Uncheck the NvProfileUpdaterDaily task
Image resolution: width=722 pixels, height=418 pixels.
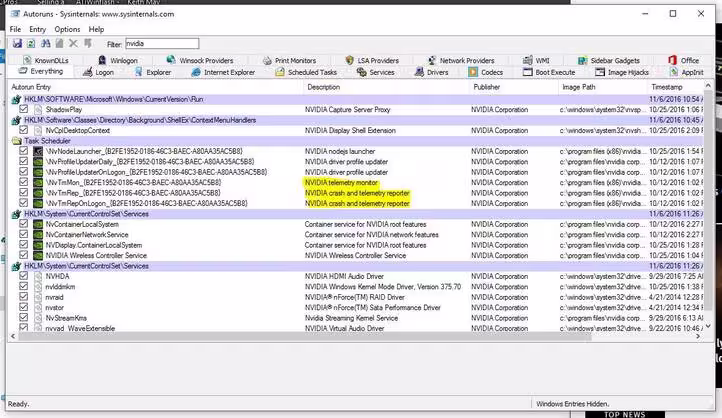(23, 162)
